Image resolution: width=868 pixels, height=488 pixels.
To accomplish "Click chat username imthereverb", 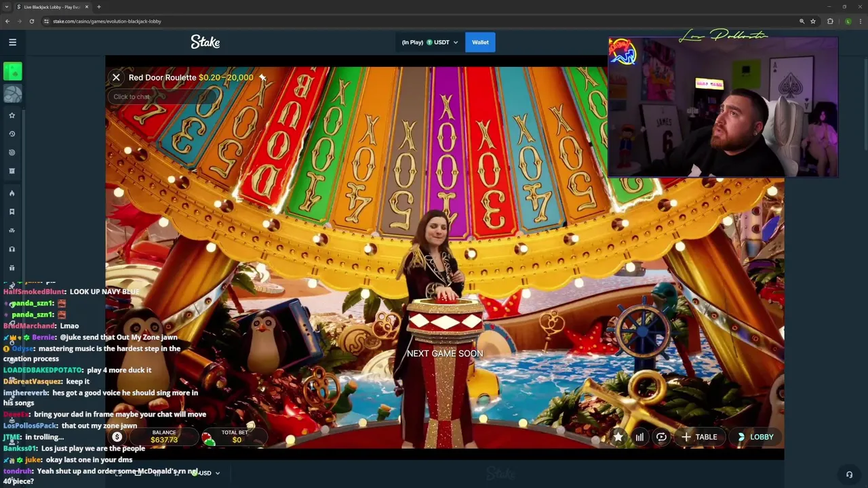I will (x=25, y=393).
